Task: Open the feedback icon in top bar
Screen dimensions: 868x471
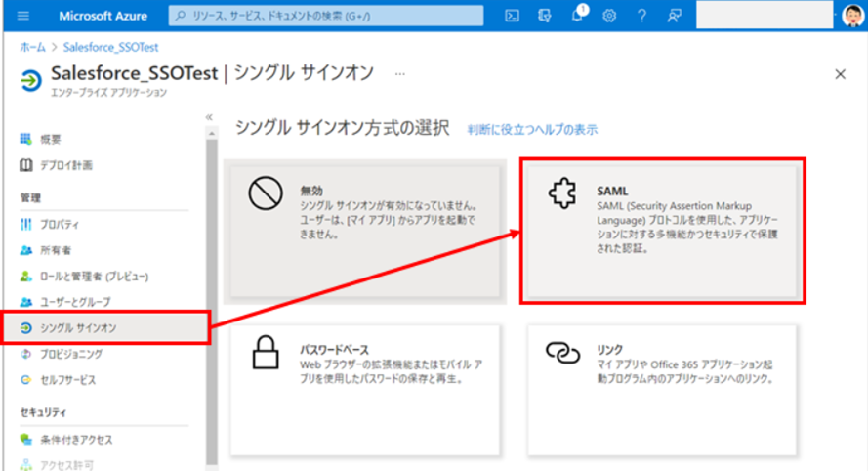Action: click(674, 16)
